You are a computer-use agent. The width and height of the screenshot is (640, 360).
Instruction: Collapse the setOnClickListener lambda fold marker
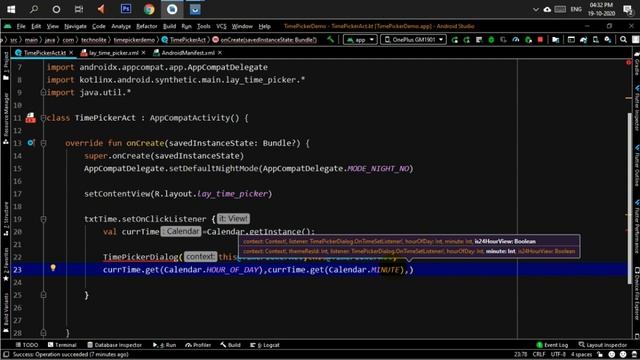[x=43, y=219]
